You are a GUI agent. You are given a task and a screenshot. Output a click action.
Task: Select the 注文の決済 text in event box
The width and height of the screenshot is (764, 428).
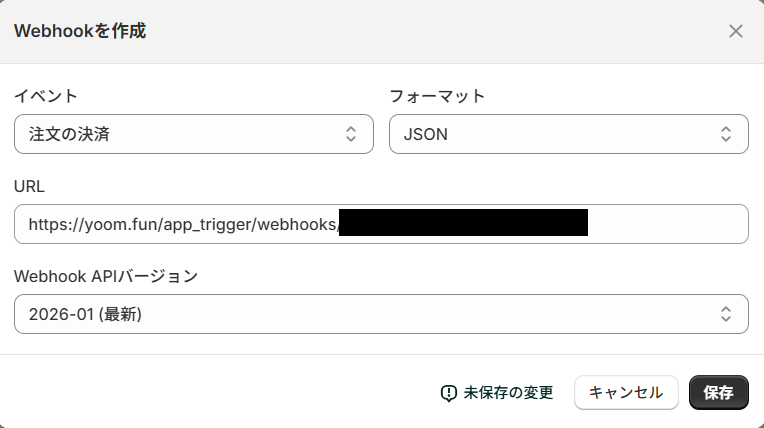click(x=69, y=134)
